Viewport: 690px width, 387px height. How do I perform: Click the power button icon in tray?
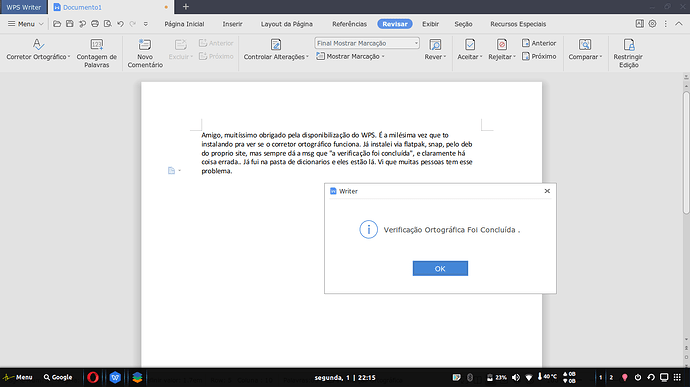tap(638, 377)
